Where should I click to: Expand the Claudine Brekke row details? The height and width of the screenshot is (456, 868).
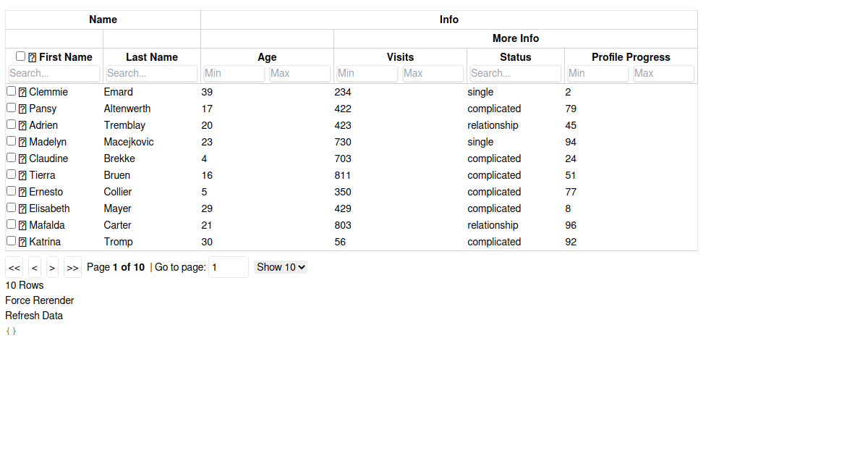coord(24,157)
